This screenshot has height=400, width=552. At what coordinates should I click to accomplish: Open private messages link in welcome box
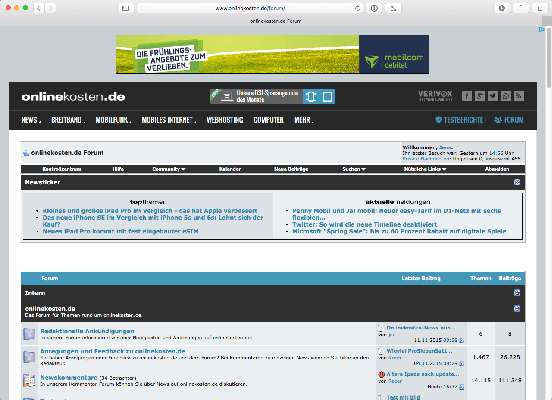point(427,159)
